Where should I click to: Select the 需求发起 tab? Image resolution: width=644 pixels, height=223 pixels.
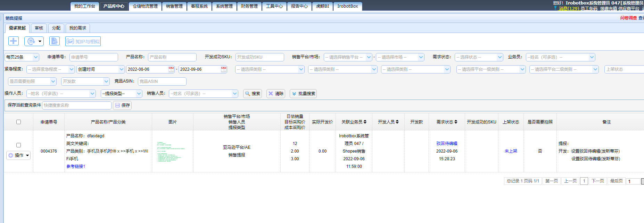point(17,28)
